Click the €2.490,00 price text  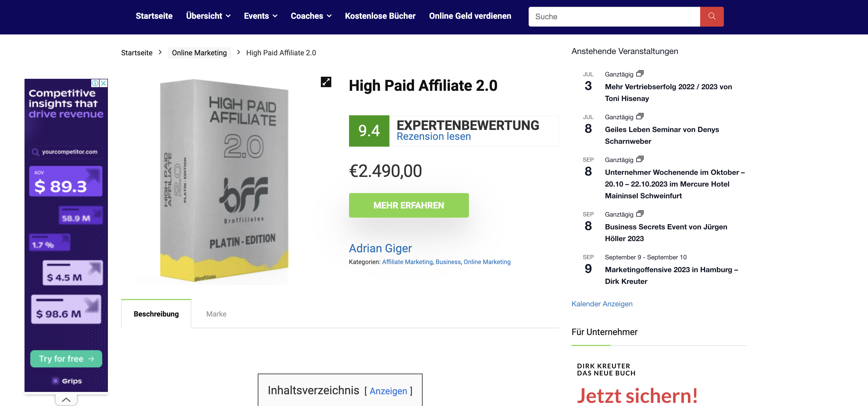tap(385, 171)
